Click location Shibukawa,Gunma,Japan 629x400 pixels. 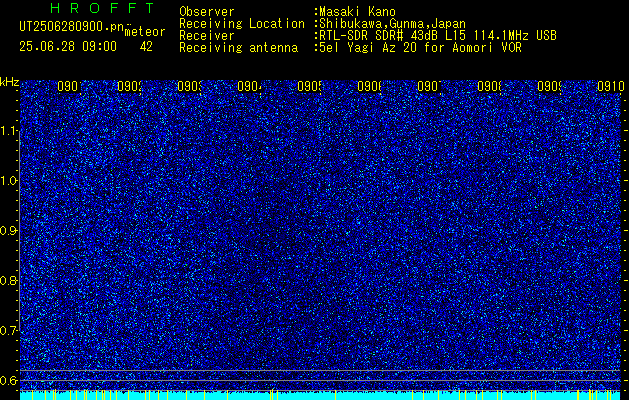pyautogui.click(x=392, y=24)
